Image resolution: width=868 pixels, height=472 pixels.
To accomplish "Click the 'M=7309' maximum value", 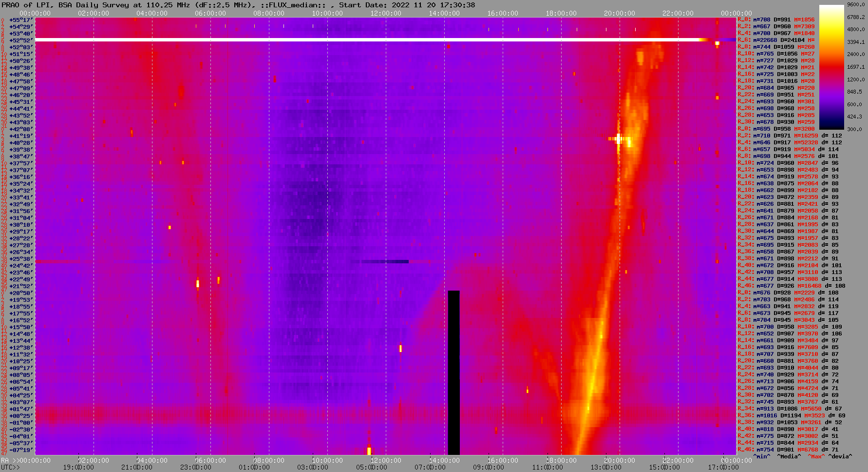I will (x=804, y=26).
